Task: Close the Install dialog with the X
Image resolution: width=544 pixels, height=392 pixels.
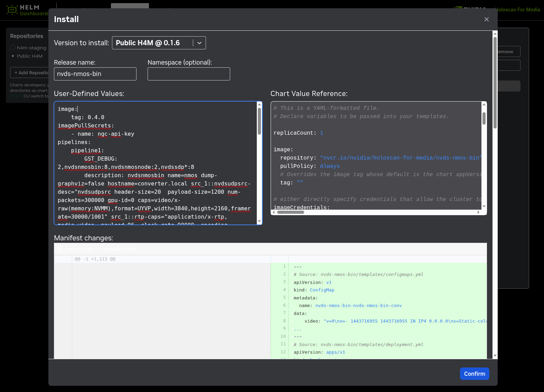Action: [486, 19]
